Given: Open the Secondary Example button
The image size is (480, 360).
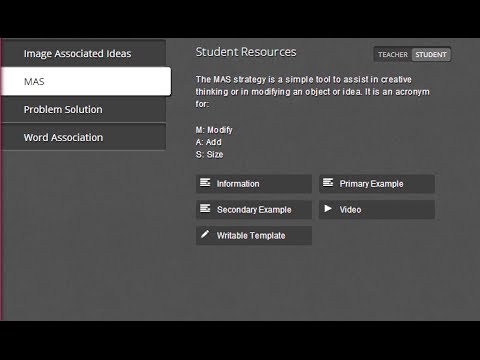Looking at the screenshot, I should pos(254,210).
